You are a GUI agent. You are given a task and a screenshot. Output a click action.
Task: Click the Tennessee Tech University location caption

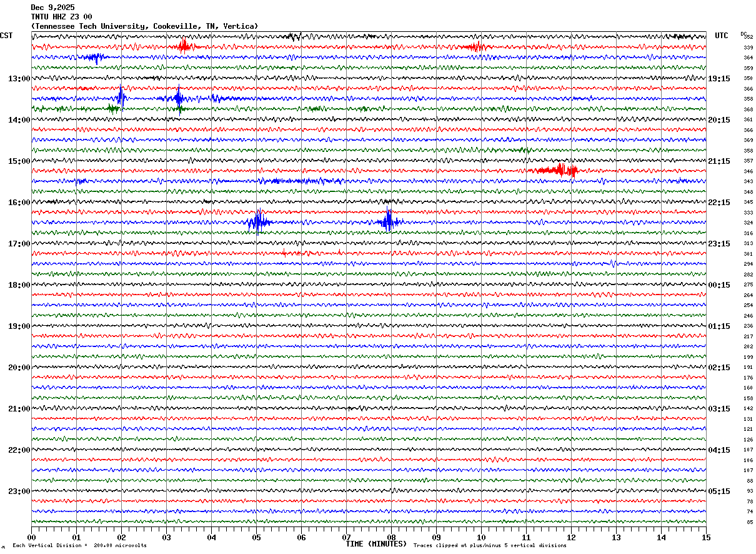pos(144,26)
